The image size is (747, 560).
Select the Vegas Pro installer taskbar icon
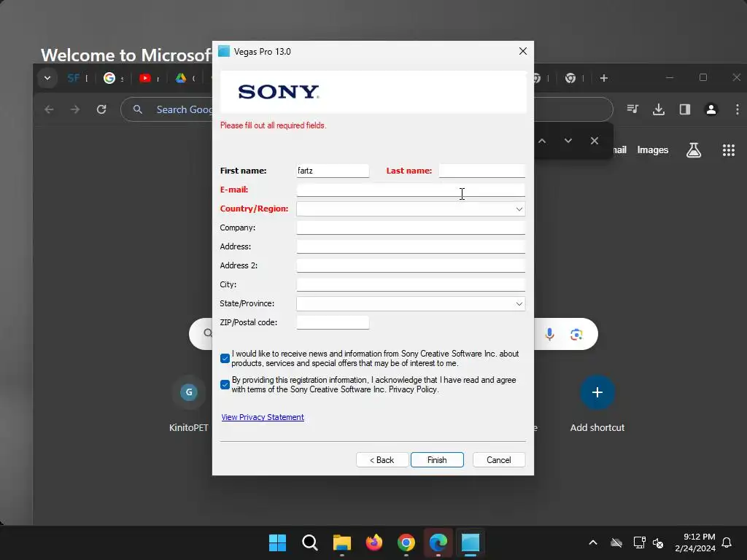(x=471, y=542)
